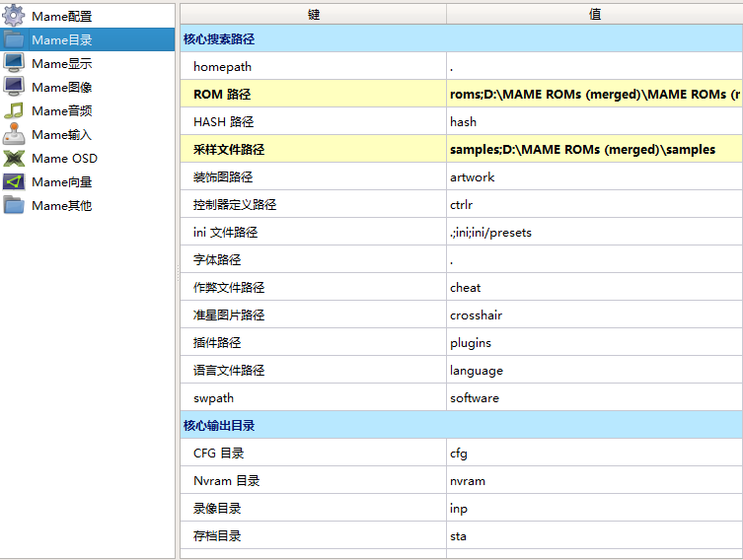Select the homepath key row

(x=313, y=66)
